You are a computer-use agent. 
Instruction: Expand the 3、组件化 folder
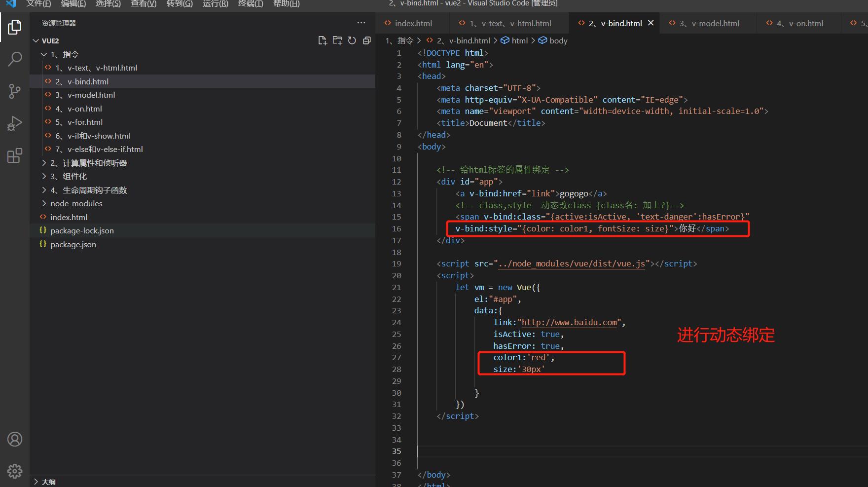tap(202, 176)
